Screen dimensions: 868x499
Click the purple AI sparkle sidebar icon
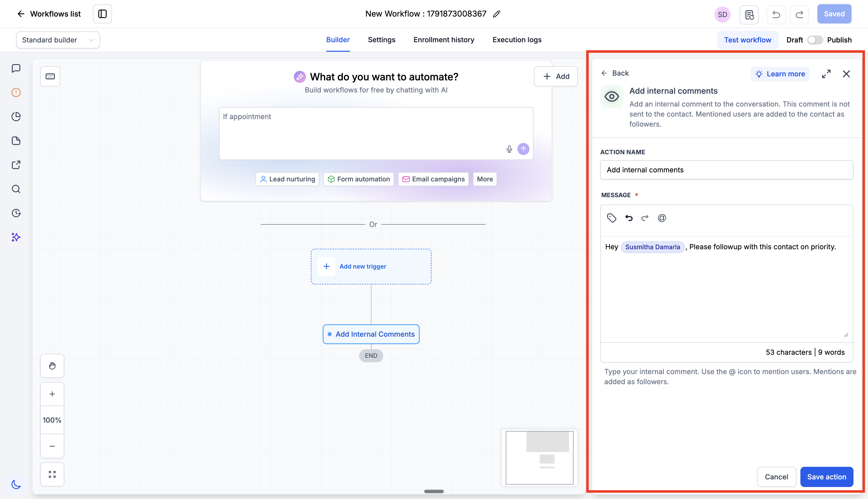coord(16,237)
